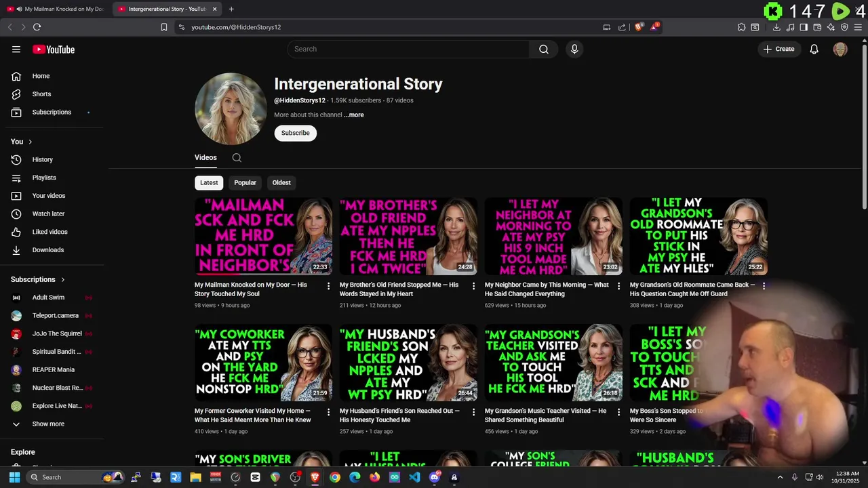
Task: Open a new browser tab
Action: [x=231, y=9]
